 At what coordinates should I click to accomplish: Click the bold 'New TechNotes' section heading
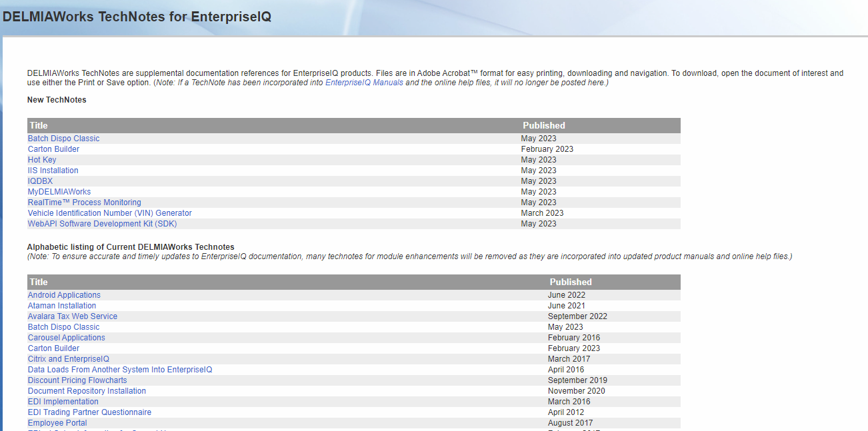(x=57, y=100)
